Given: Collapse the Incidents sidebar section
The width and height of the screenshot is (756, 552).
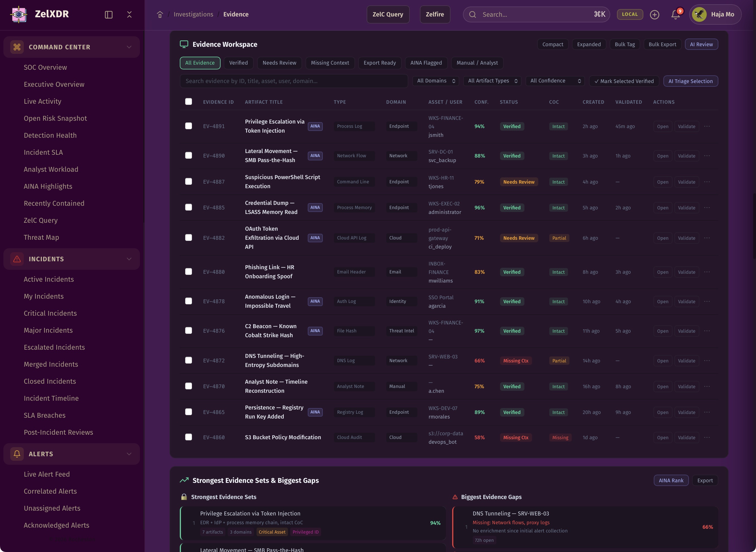Looking at the screenshot, I should click(x=129, y=259).
